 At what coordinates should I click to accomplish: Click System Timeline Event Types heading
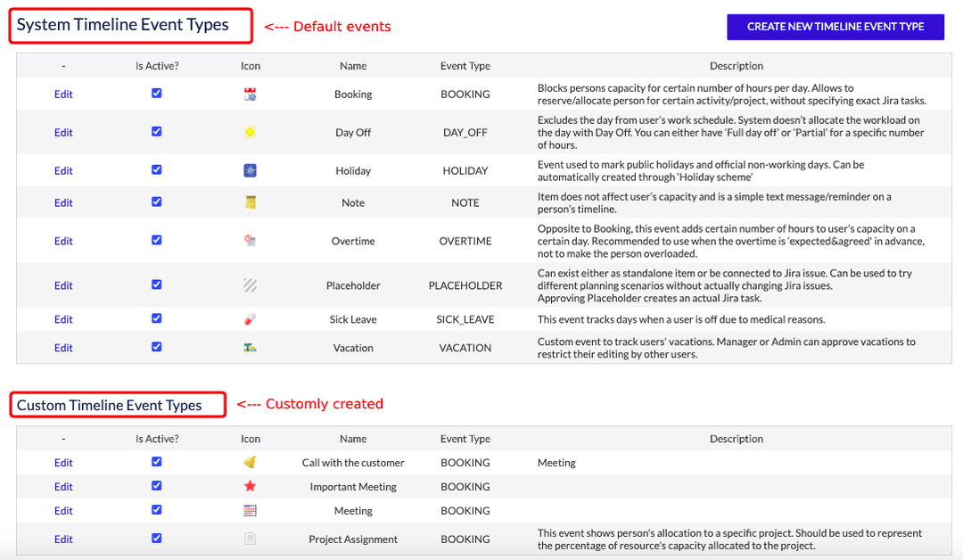tap(123, 25)
